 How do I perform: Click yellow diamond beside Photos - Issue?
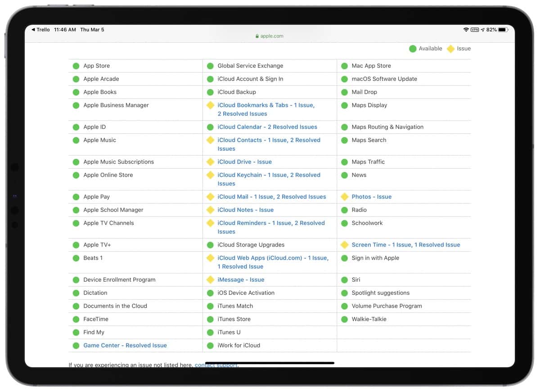tap(344, 197)
